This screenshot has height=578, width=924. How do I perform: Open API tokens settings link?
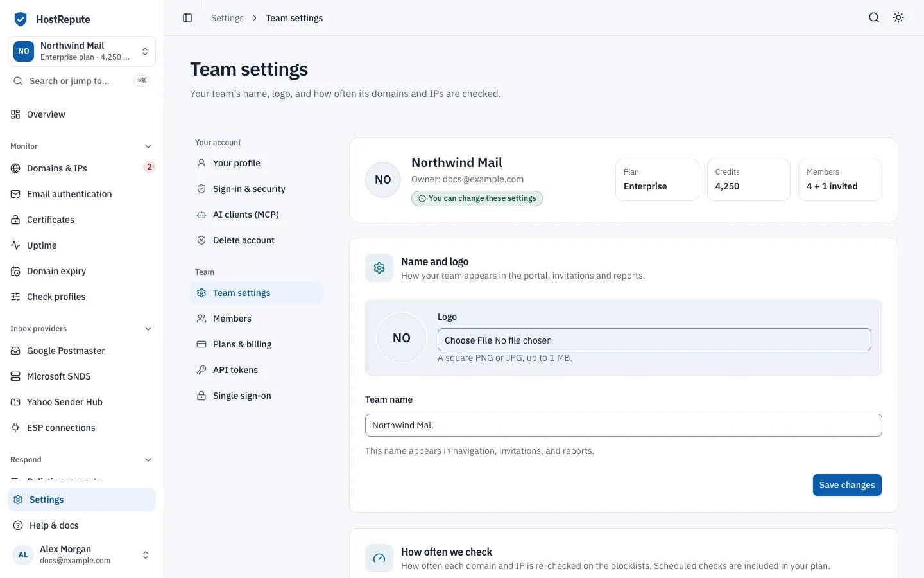coord(257,370)
